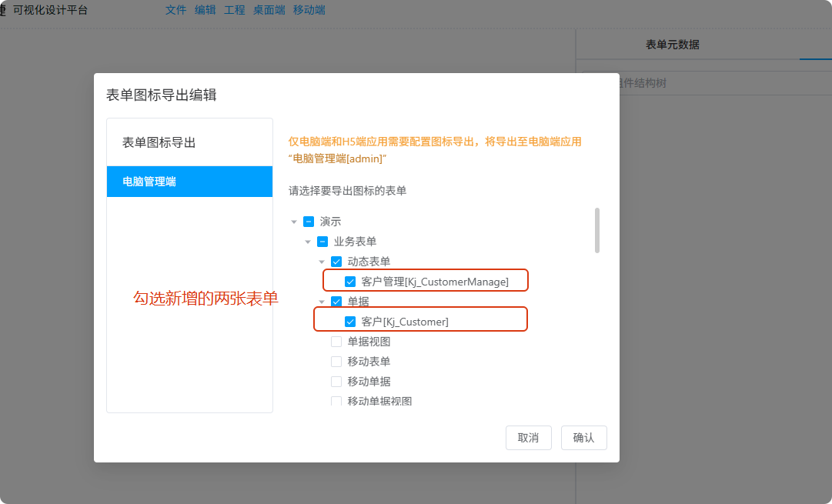Tick the 移动表单 checkbox
832x504 pixels.
[x=336, y=362]
